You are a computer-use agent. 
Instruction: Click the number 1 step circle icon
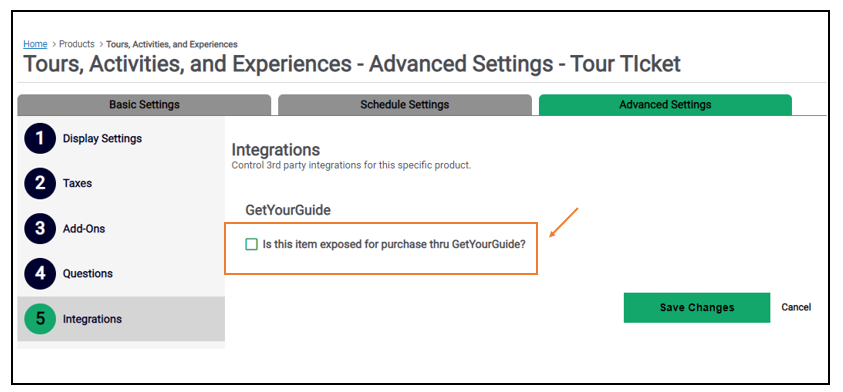coord(40,138)
